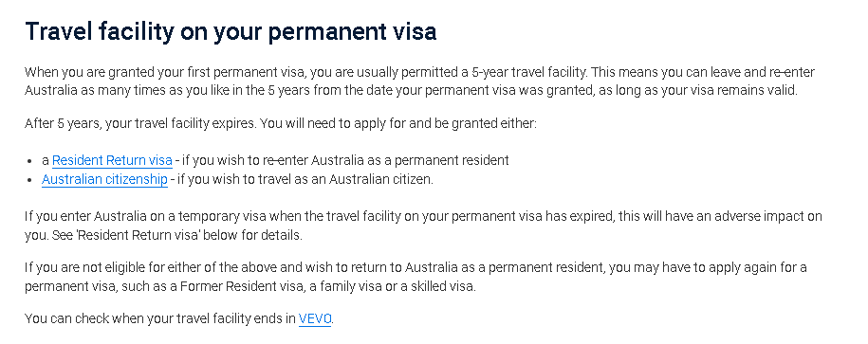
Task: Click the sentence 'You can check when your travel facility ends'
Action: coord(160,318)
